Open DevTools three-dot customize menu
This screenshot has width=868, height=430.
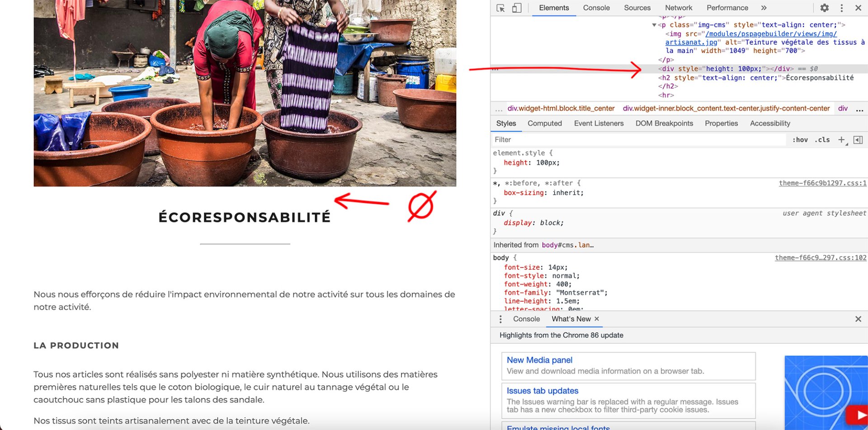(x=841, y=8)
